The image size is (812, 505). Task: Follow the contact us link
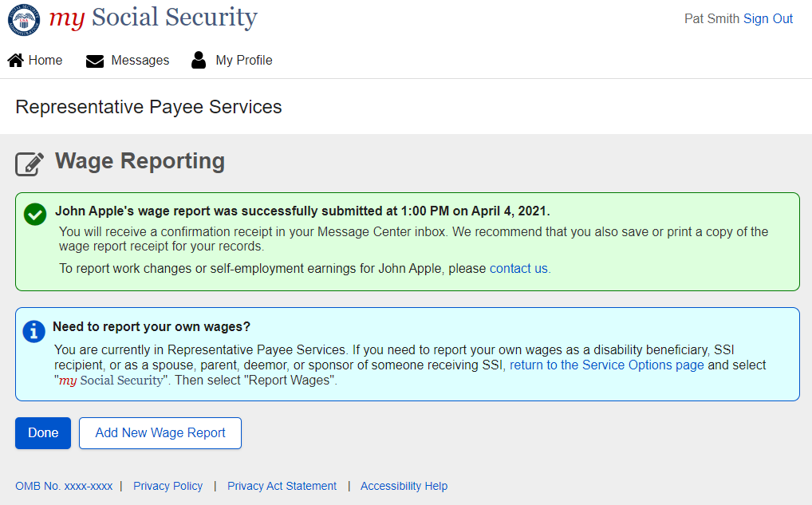point(518,269)
